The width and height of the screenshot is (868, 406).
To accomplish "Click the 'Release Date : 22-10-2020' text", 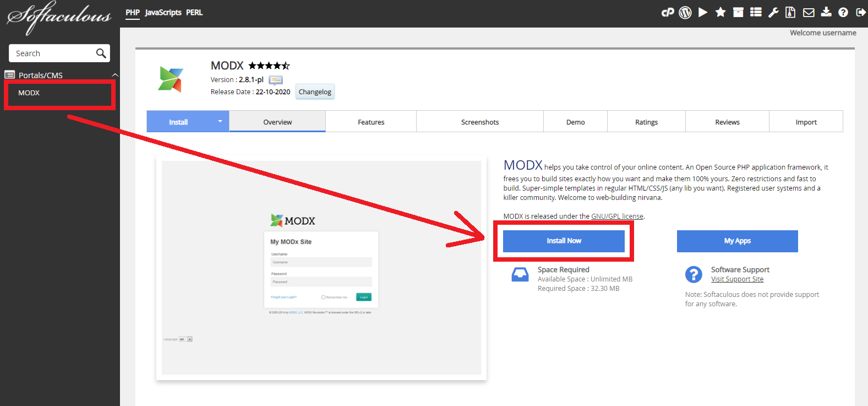I will tap(250, 92).
